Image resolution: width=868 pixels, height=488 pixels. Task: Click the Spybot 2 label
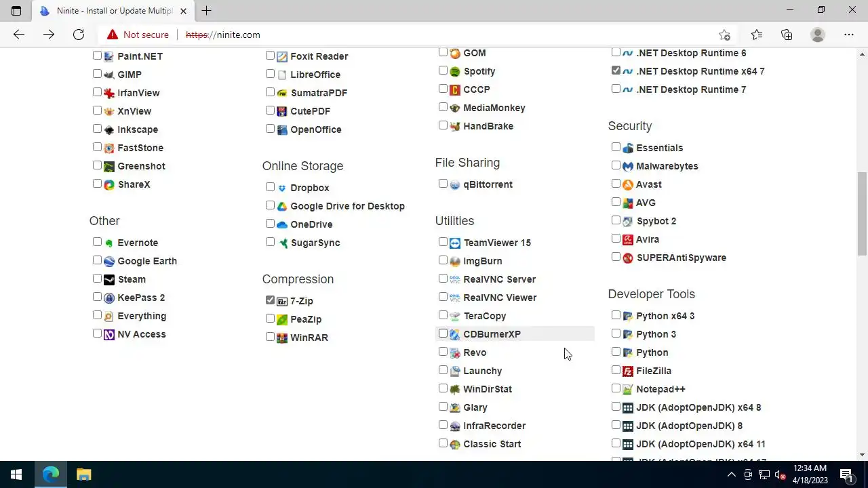pos(656,221)
